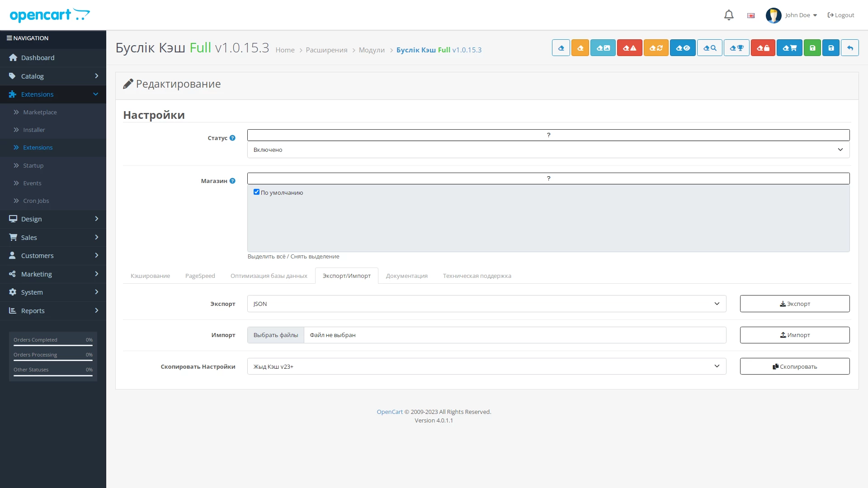
Task: Click the blue save floppy button
Action: (831, 48)
